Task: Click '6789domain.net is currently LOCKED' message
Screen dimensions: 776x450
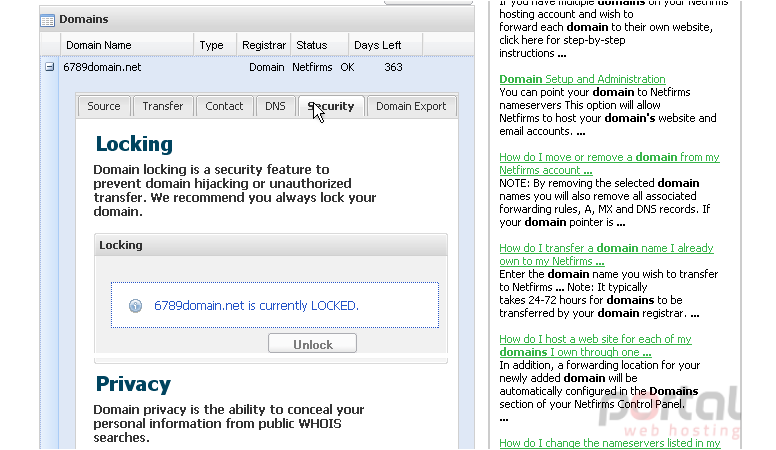Action: point(256,306)
